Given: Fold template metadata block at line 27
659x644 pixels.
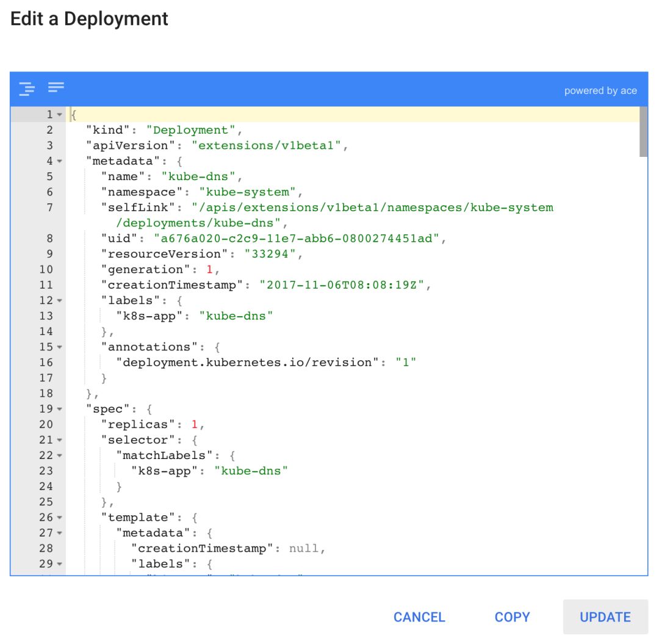Looking at the screenshot, I should [x=60, y=534].
